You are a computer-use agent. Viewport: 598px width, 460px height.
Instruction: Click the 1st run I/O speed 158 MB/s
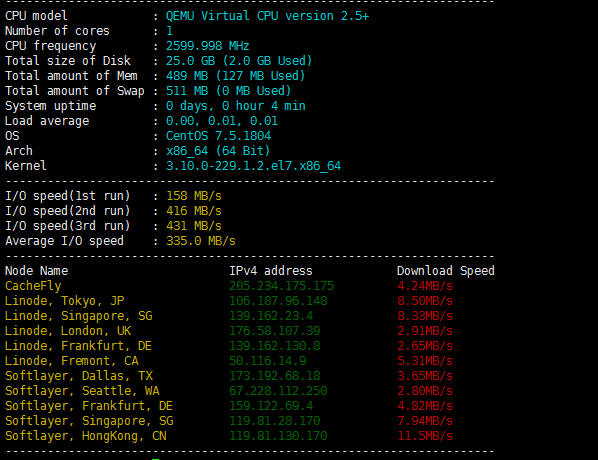pyautogui.click(x=194, y=196)
